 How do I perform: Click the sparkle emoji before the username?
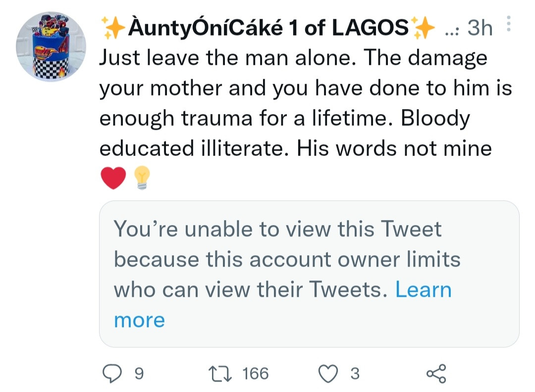coord(112,28)
